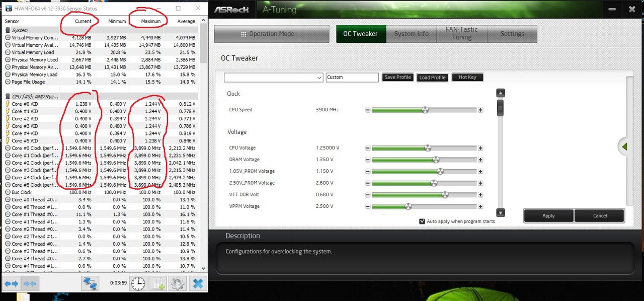Click the green side panel arrow in A-Tuning
The height and width of the screenshot is (301, 644).
coord(624,146)
